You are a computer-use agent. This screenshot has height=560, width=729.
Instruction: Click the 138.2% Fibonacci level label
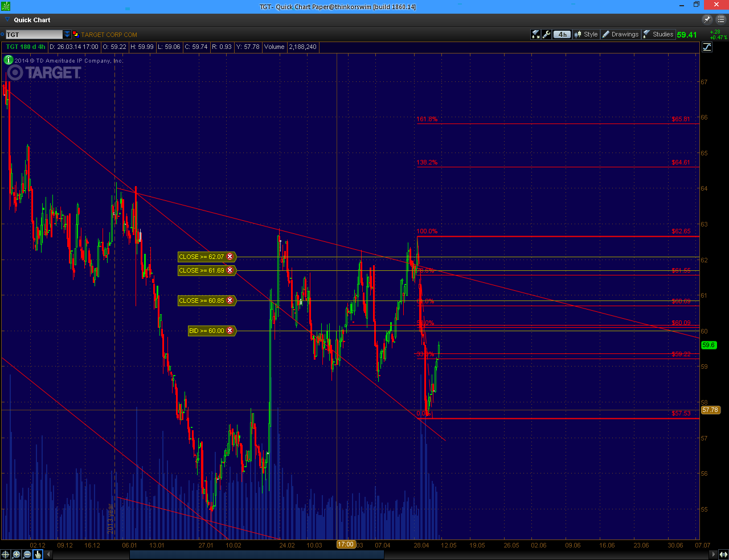427,163
